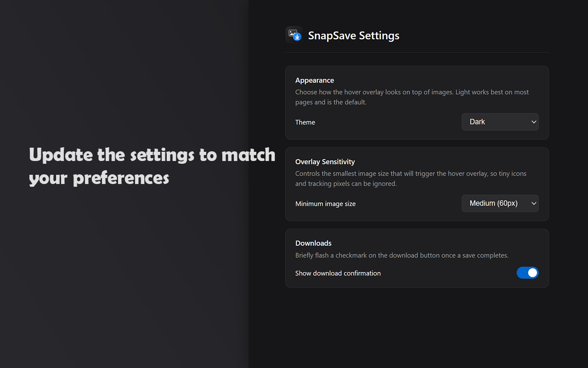The width and height of the screenshot is (588, 368).
Task: Click the Show download confirmation label
Action: tap(338, 273)
